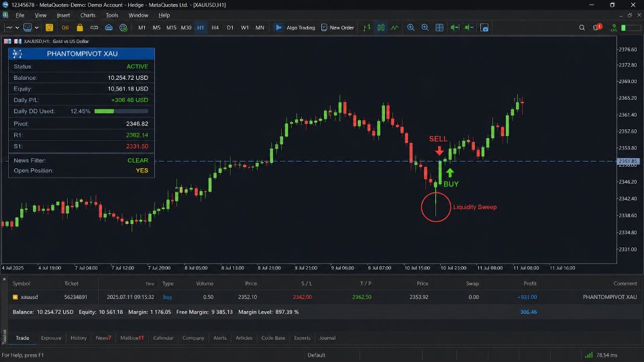Open the Help menu
This screenshot has height=362, width=644.
[x=164, y=15]
